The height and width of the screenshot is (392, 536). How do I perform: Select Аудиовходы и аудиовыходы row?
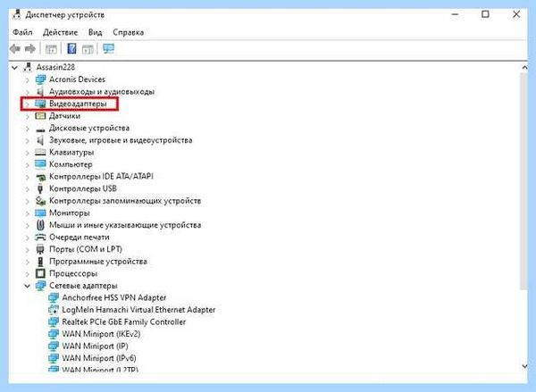pos(102,92)
